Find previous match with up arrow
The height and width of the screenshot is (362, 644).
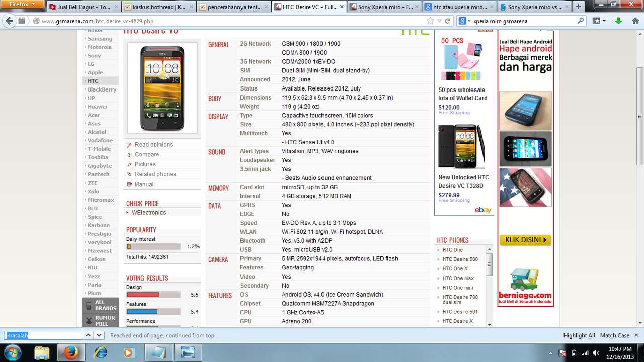pyautogui.click(x=88, y=335)
